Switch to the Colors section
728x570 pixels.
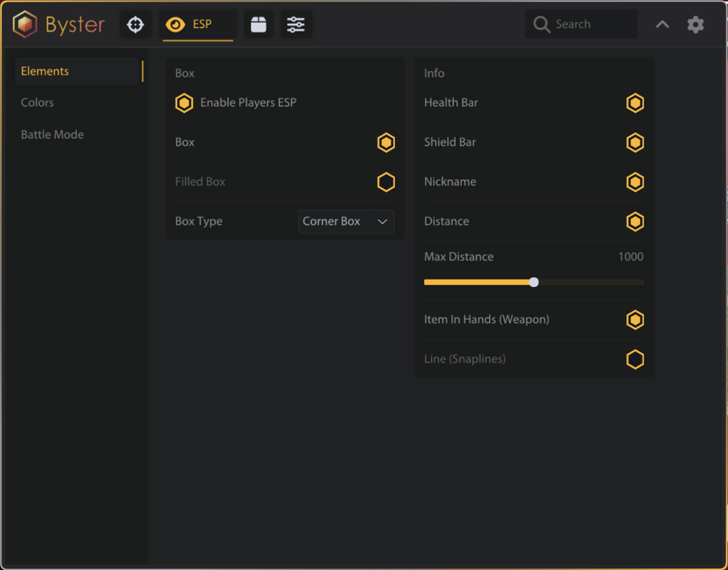coord(38,102)
